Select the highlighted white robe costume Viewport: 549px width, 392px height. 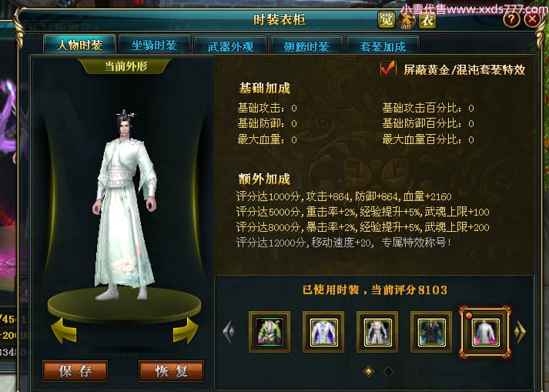coord(485,332)
